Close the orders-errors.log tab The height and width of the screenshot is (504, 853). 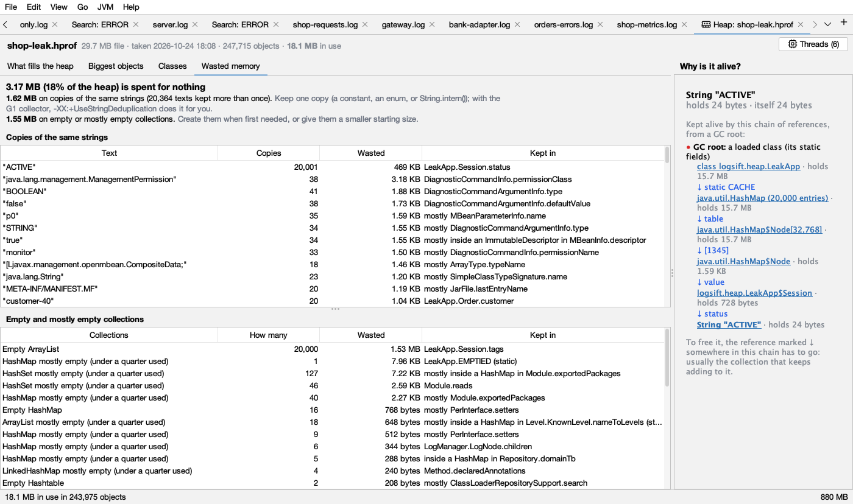600,25
